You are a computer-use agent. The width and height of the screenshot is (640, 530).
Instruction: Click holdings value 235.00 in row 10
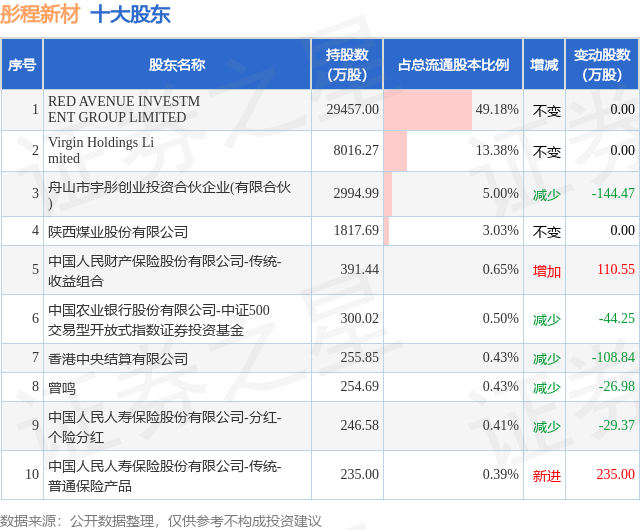click(x=360, y=474)
